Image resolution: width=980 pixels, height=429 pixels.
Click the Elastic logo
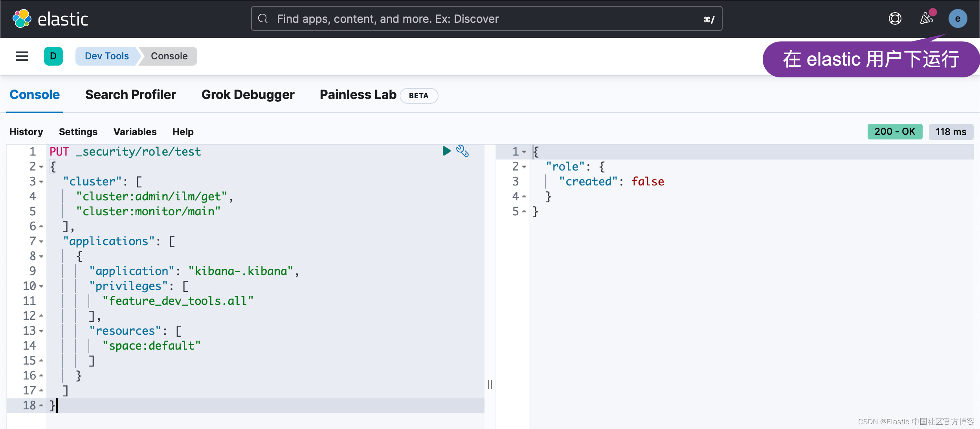click(22, 19)
